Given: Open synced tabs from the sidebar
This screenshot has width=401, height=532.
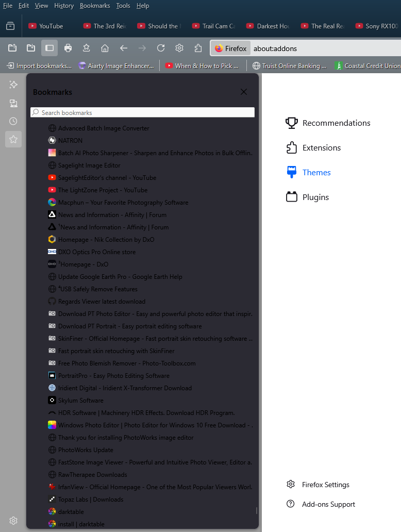Looking at the screenshot, I should [13, 103].
